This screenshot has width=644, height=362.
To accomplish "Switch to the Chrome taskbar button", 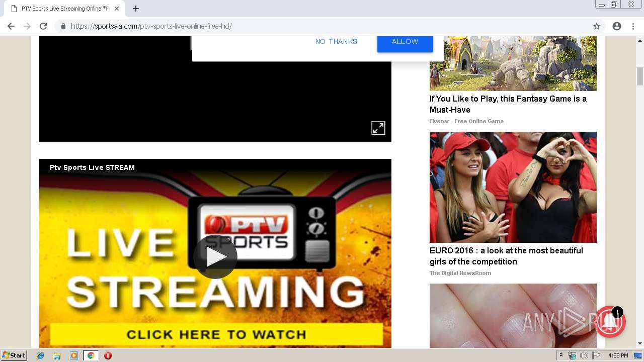I will pos(91,355).
